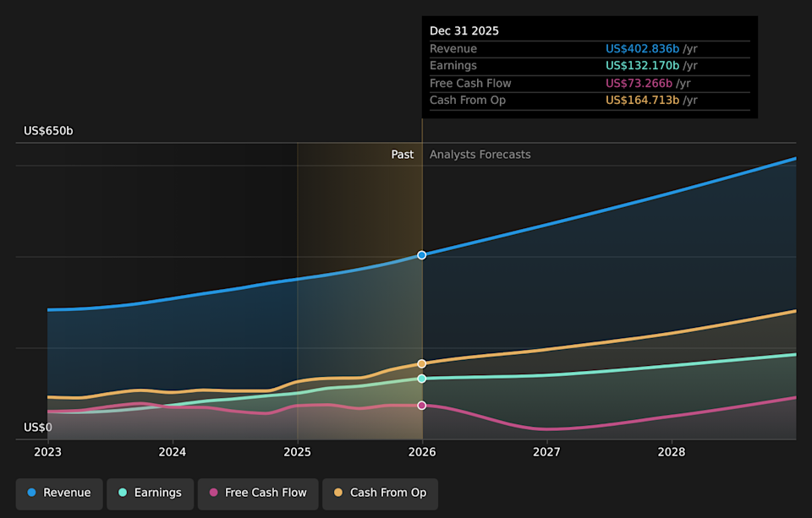812x518 pixels.
Task: Click the US$73.266b free cash flow value
Action: (x=639, y=83)
